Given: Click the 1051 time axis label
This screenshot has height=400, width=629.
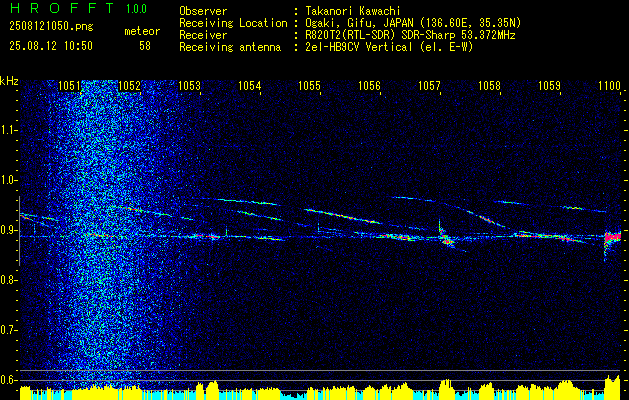Looking at the screenshot, I should click(x=69, y=85).
